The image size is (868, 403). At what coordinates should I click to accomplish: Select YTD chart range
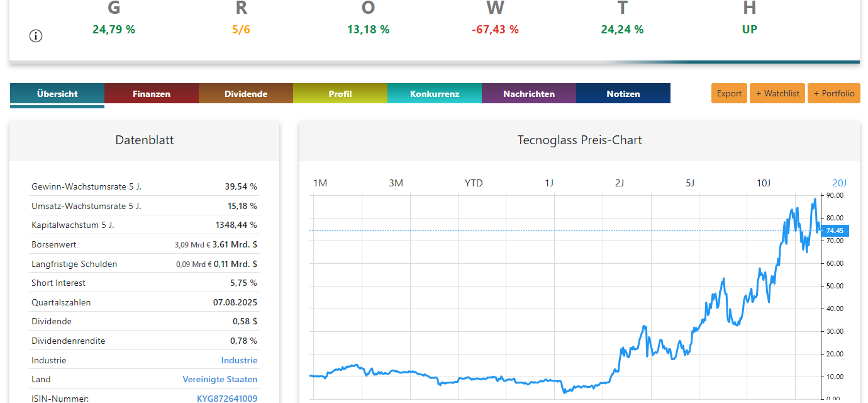474,183
